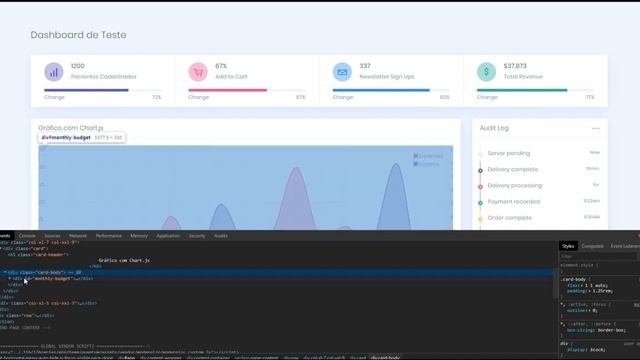
Task: Click the Newsletter Sign Ups progress bar
Action: click(x=391, y=90)
